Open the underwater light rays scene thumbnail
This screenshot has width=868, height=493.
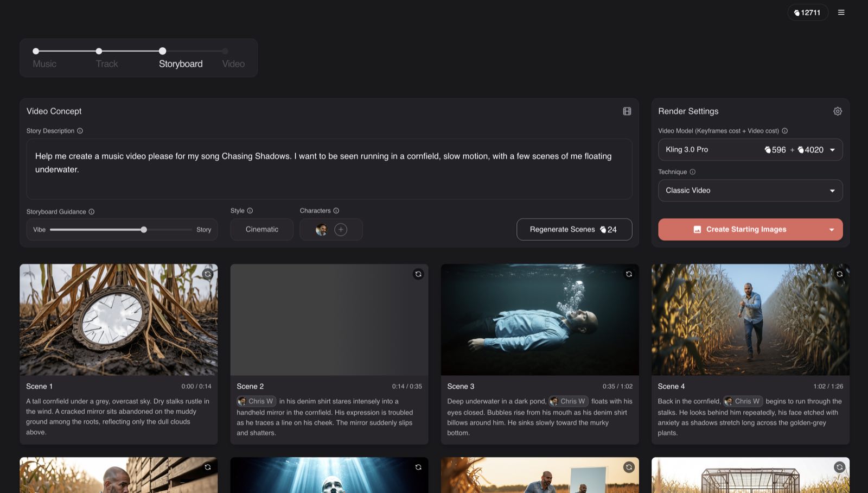pos(329,476)
